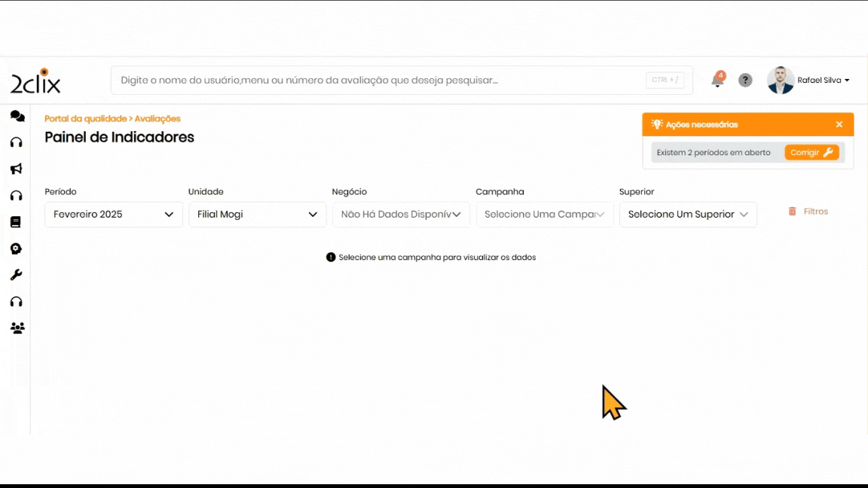Click the Portal da qualidade breadcrumb

click(x=85, y=119)
